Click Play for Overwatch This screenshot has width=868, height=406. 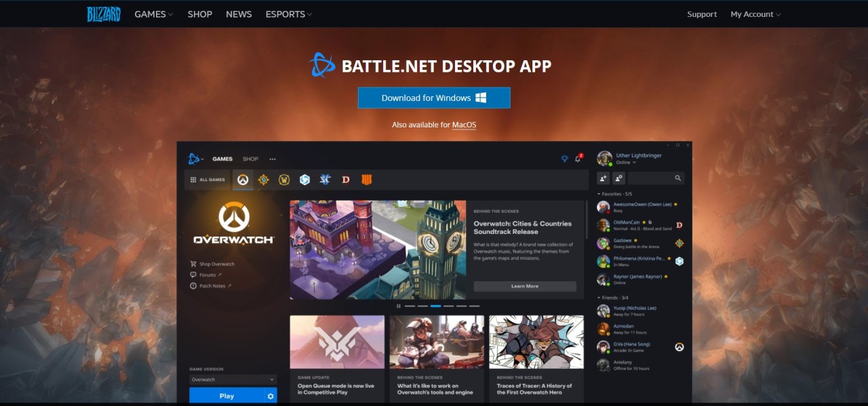(227, 395)
